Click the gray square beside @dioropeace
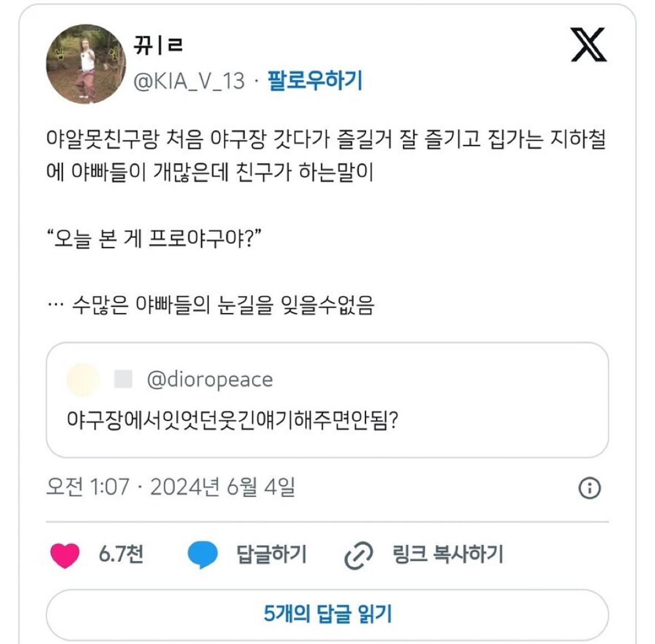Image resolution: width=655 pixels, height=644 pixels. [123, 379]
